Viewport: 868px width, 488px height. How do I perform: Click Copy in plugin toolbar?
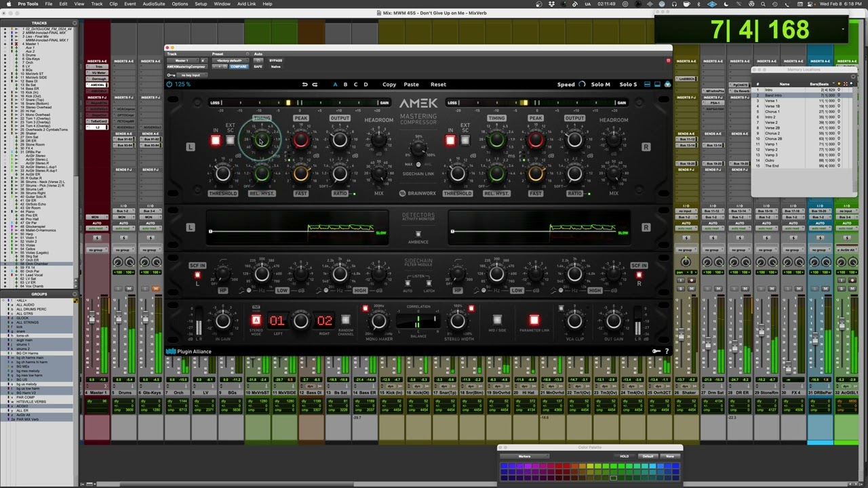(389, 85)
